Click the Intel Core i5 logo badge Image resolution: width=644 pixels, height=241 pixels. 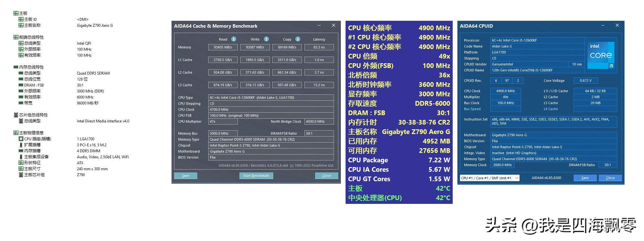(601, 55)
